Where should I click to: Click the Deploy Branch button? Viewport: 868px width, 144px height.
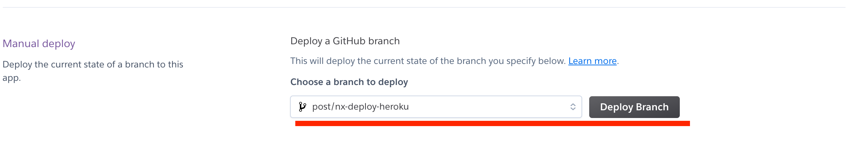[634, 107]
